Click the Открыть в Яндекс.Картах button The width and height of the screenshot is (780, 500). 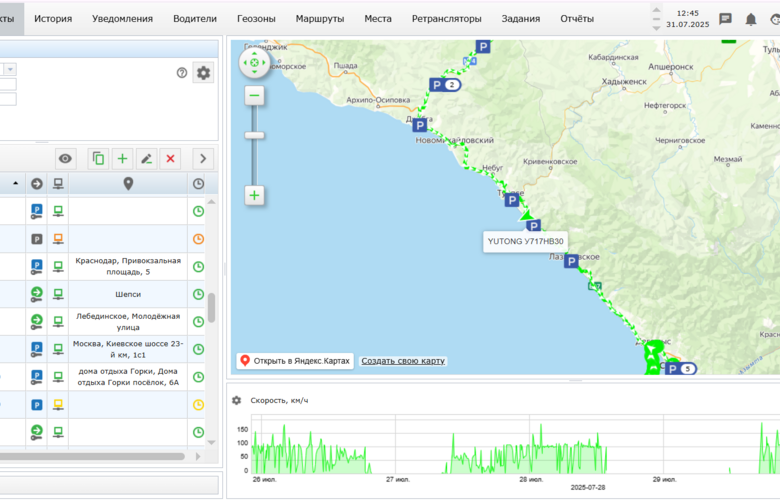(x=295, y=361)
